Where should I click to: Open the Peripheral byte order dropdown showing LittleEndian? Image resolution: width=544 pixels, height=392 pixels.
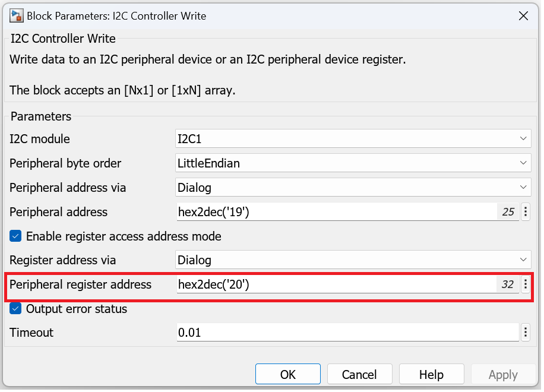click(350, 163)
